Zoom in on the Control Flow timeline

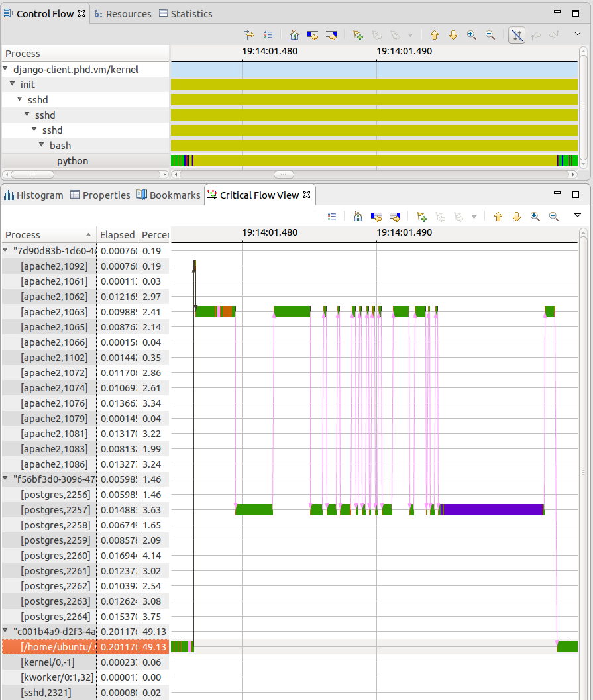point(472,35)
